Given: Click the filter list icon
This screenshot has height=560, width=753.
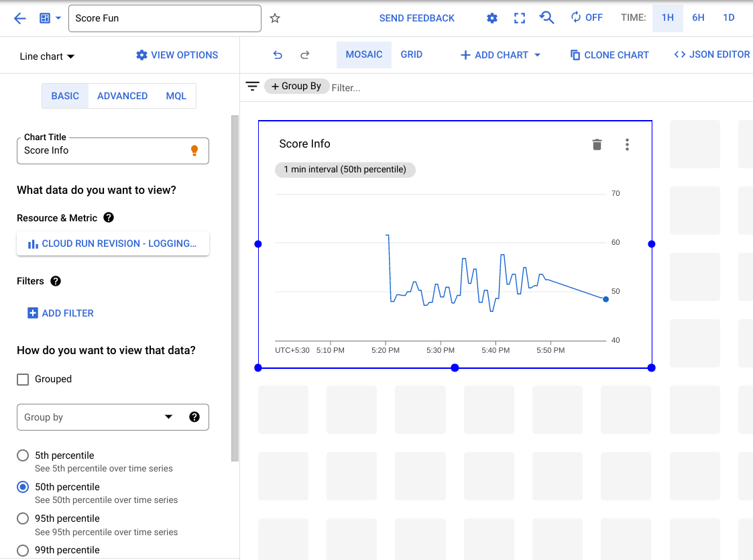Looking at the screenshot, I should click(252, 87).
